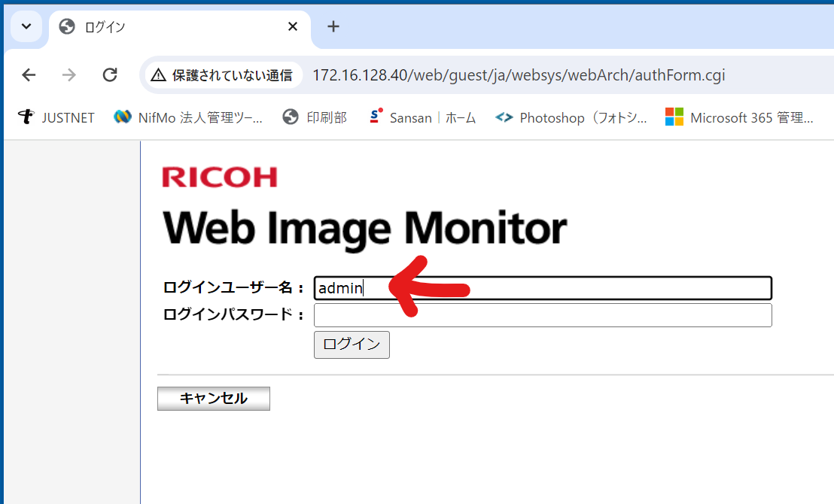Open the Microsoft 365 管理 bookmark
This screenshot has width=834, height=504.
pyautogui.click(x=739, y=117)
